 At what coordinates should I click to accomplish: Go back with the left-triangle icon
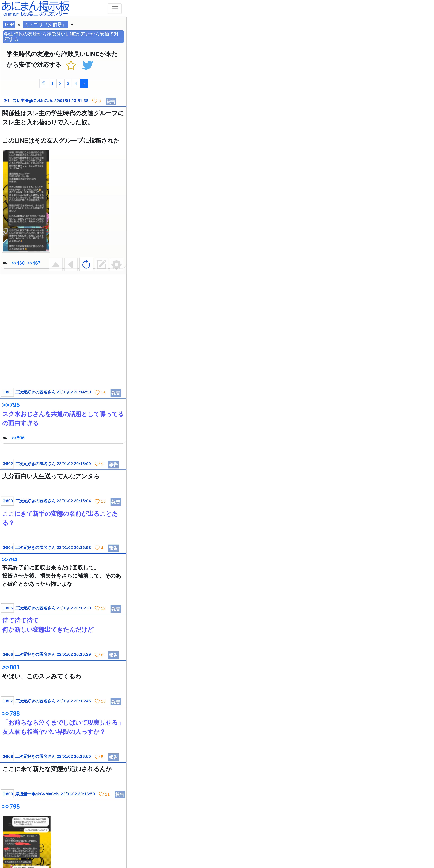pyautogui.click(x=71, y=265)
